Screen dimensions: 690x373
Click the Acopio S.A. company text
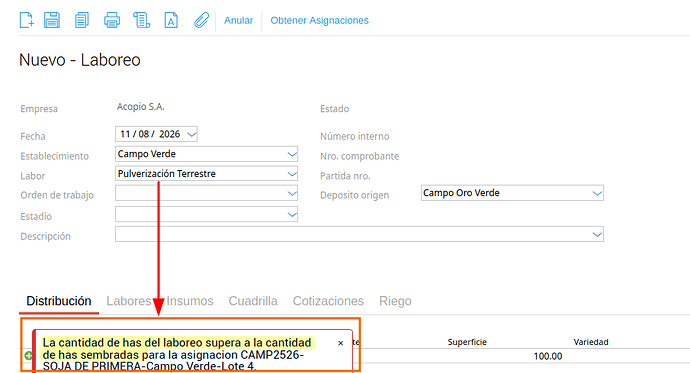point(140,106)
